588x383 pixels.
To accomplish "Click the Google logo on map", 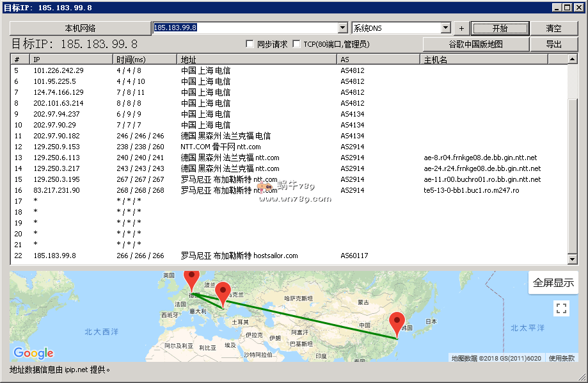I will click(33, 353).
